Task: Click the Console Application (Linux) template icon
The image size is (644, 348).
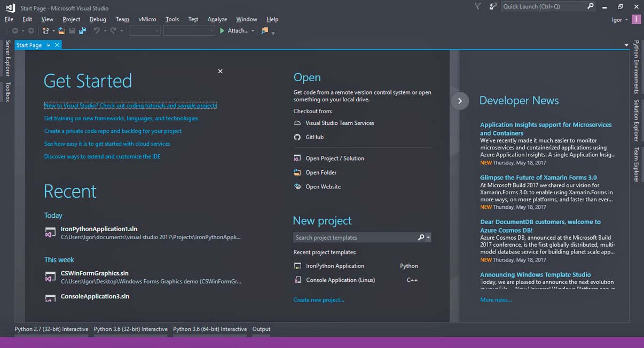Action: (297, 280)
